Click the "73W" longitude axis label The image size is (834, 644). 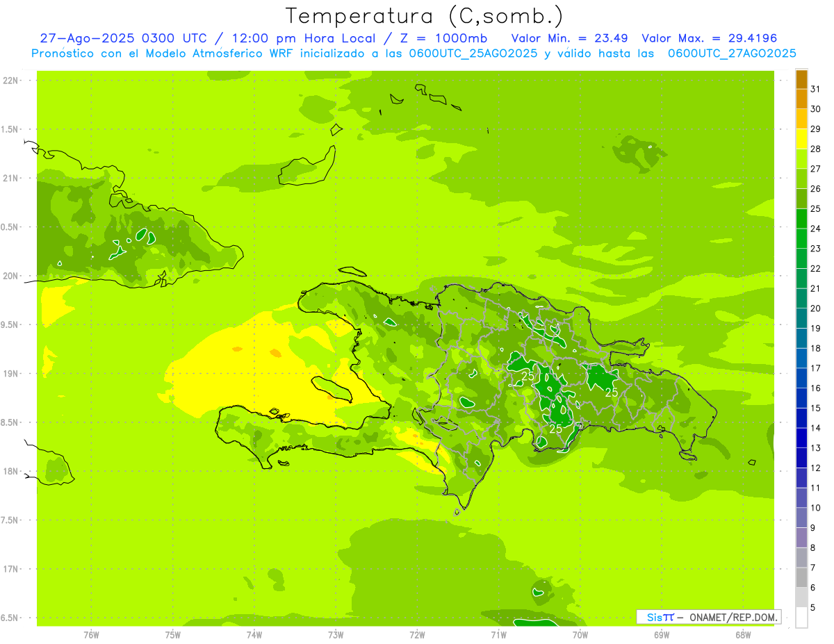[336, 634]
